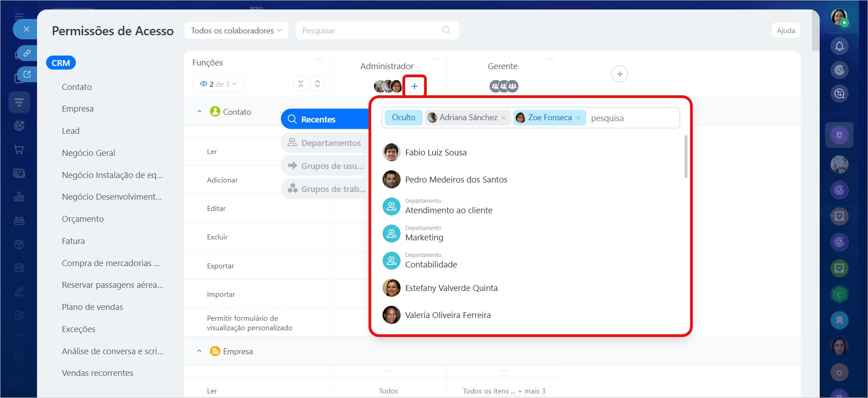This screenshot has height=398, width=868.
Task: Switch to Departamentos tab
Action: coord(325,143)
